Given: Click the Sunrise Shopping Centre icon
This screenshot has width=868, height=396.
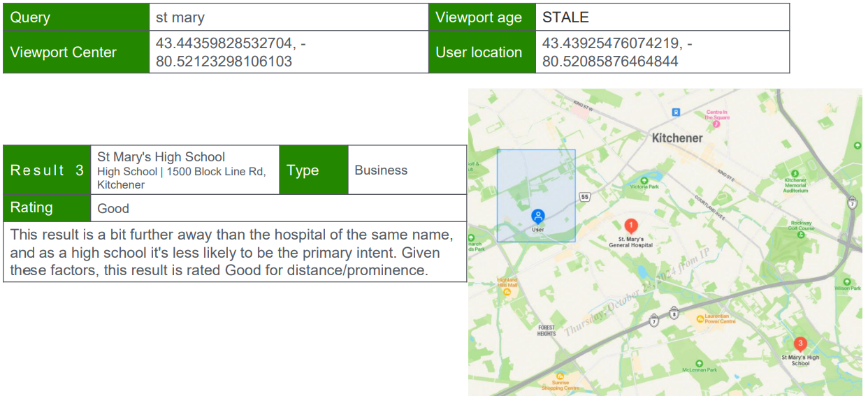Looking at the screenshot, I should (560, 376).
